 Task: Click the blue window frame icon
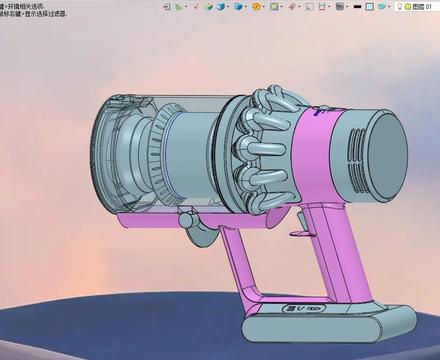click(x=369, y=7)
